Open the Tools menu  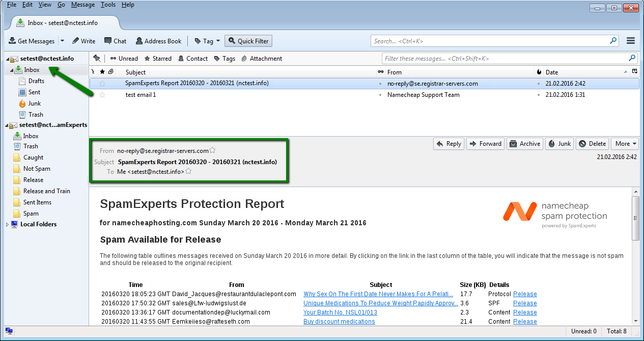[108, 5]
